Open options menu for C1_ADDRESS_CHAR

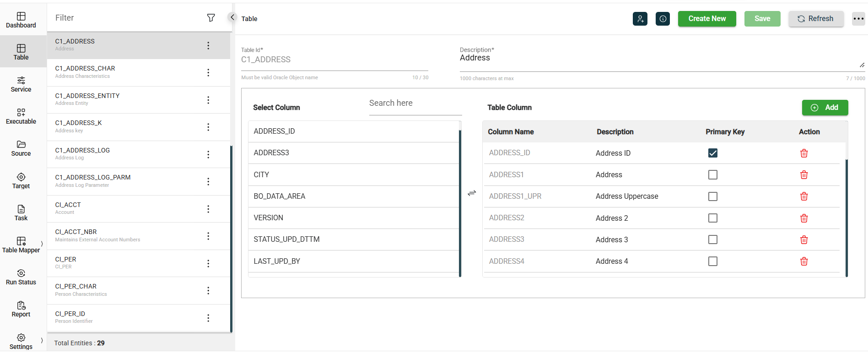click(208, 73)
